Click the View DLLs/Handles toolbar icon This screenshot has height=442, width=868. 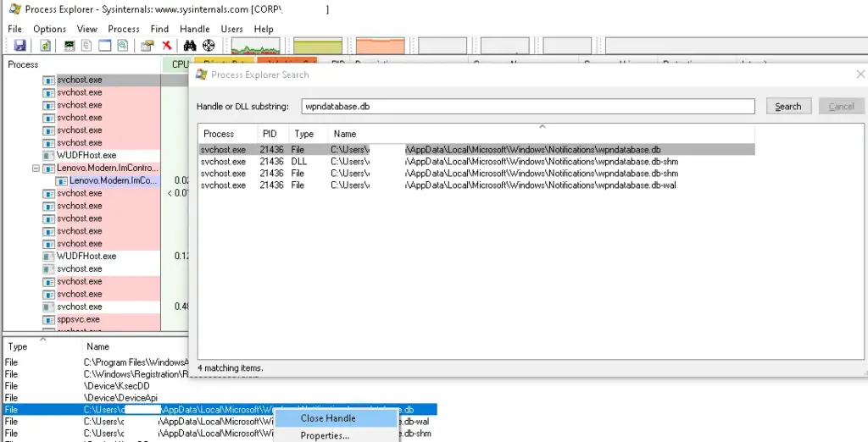pyautogui.click(x=122, y=46)
